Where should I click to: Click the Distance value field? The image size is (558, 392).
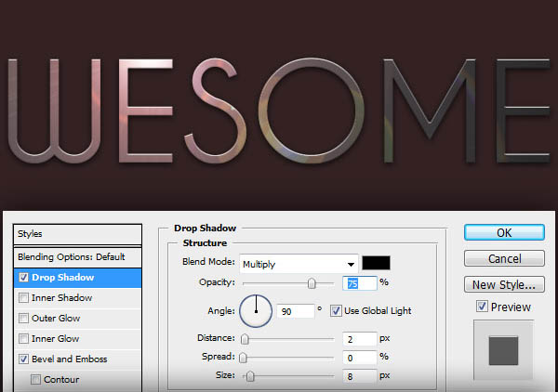click(359, 339)
